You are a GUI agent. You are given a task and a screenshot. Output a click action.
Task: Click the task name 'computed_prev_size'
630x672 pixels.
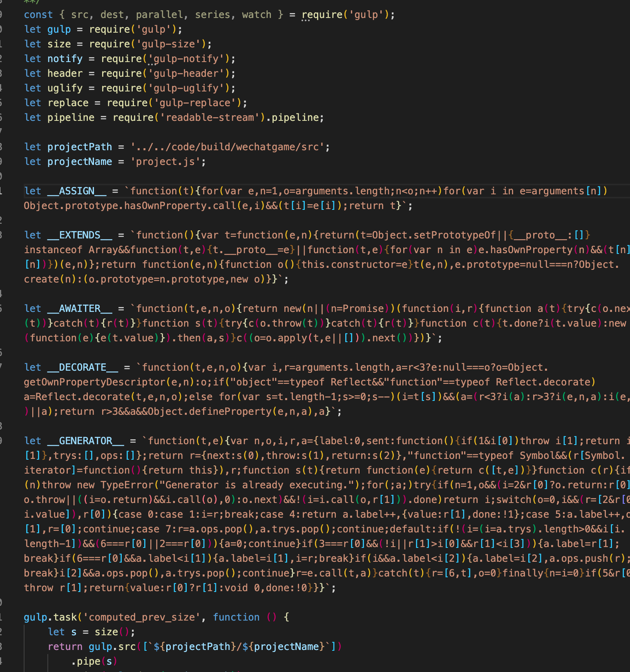(142, 617)
